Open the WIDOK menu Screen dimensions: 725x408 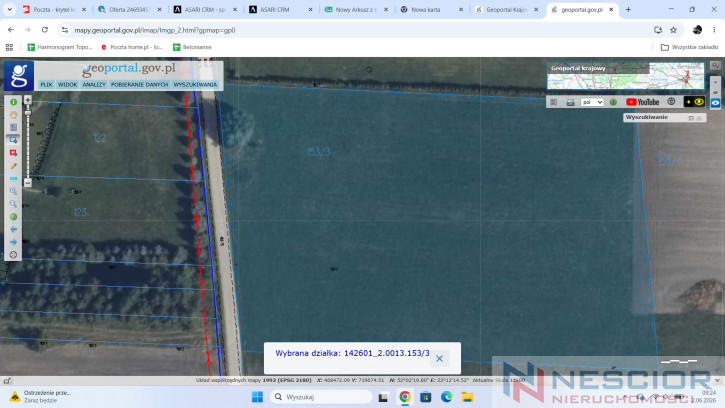click(x=67, y=85)
